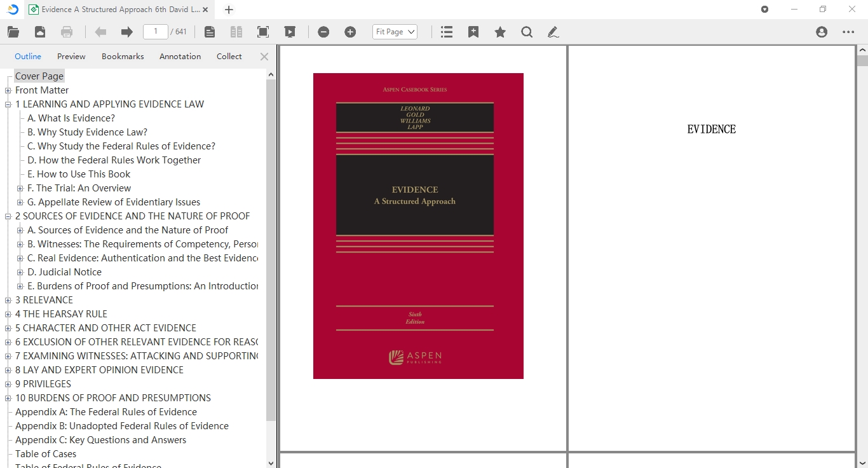The height and width of the screenshot is (468, 868).
Task: Click the app logo icon in title bar
Action: [13, 10]
